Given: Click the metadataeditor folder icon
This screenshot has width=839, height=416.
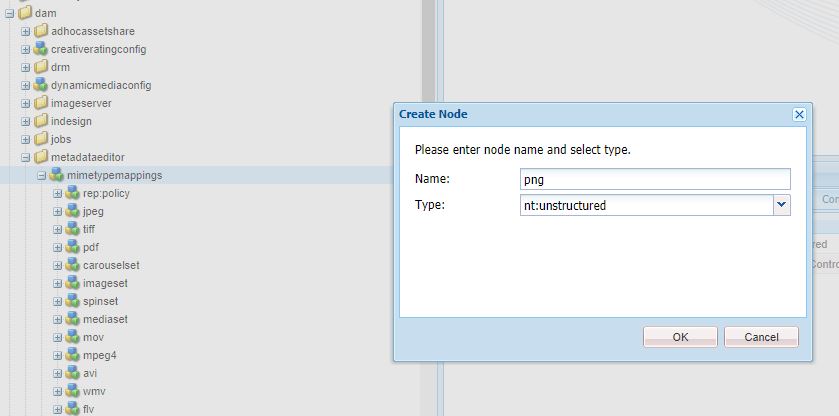Looking at the screenshot, I should pyautogui.click(x=41, y=157).
